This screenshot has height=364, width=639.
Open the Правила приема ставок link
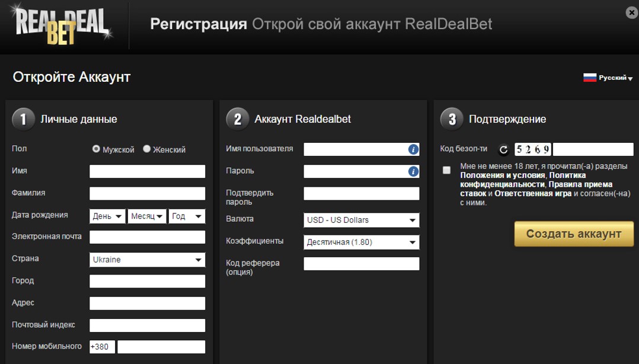536,189
